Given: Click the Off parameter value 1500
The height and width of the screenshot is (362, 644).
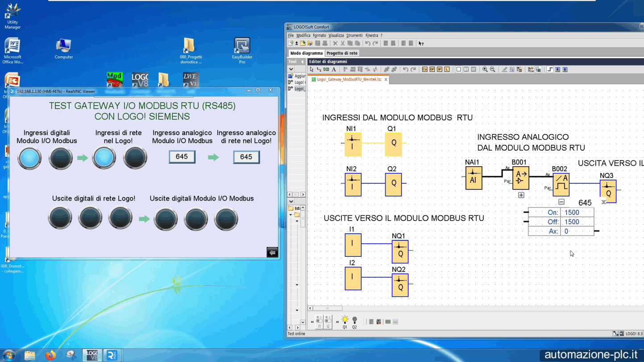Looking at the screenshot, I should (x=577, y=222).
